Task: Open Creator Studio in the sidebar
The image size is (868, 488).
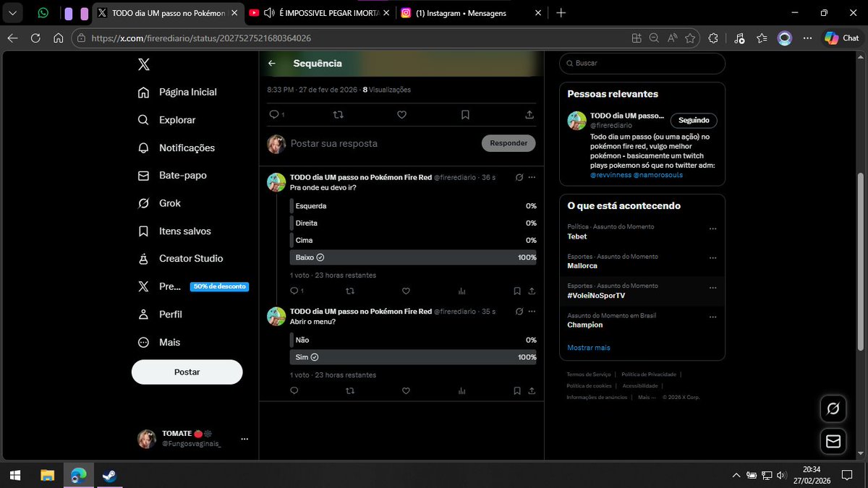Action: [x=180, y=258]
